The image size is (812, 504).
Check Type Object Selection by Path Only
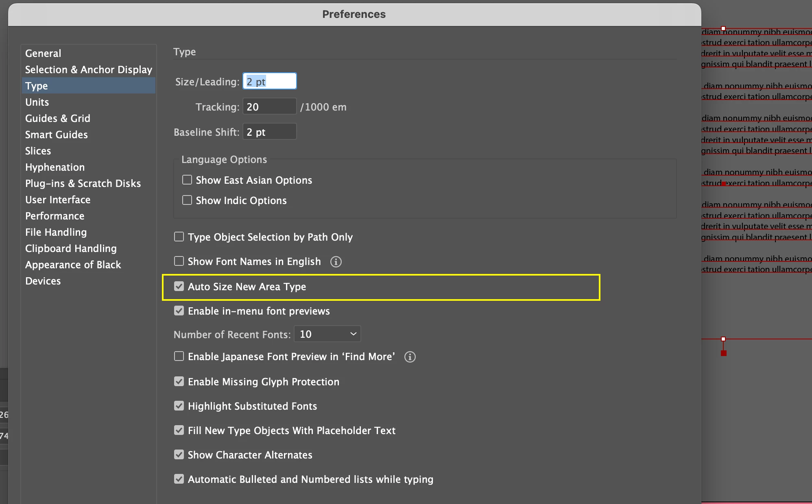179,237
